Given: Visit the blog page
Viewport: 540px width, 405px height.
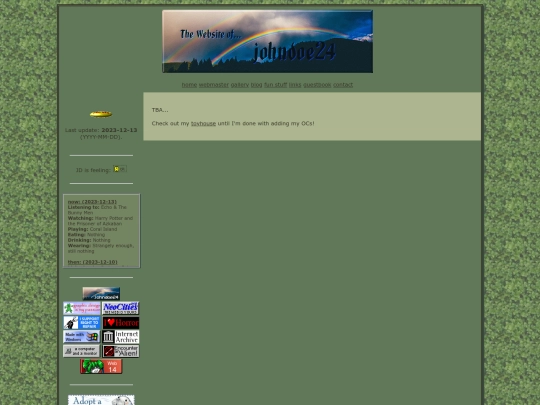Looking at the screenshot, I should tap(256, 85).
